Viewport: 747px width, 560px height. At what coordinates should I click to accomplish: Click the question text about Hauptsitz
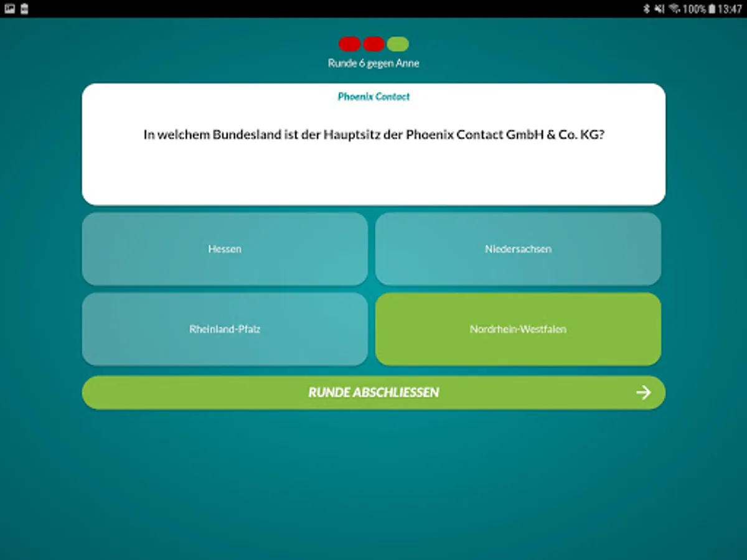point(374,134)
